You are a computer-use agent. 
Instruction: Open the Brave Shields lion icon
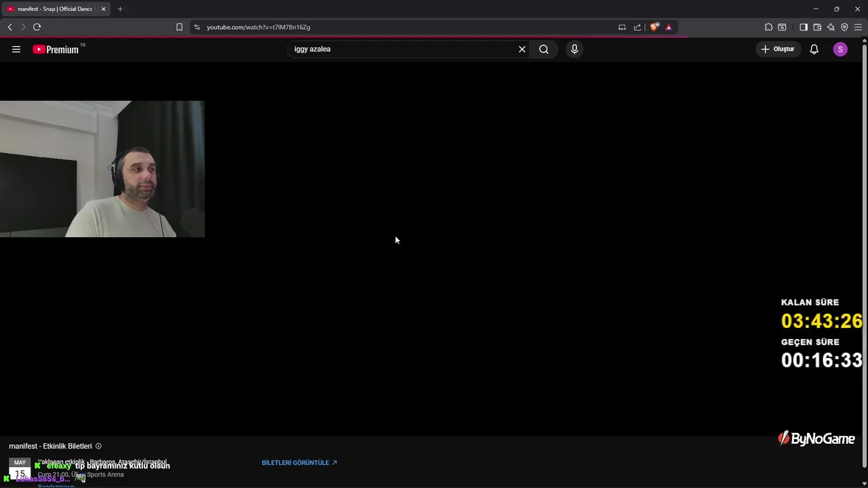tap(654, 27)
